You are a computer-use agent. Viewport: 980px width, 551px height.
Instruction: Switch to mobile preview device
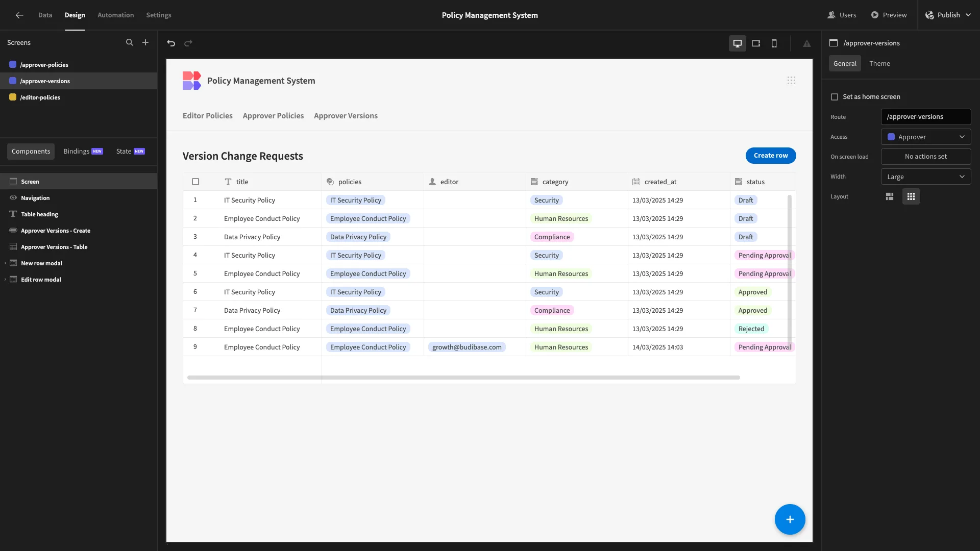pos(774,43)
